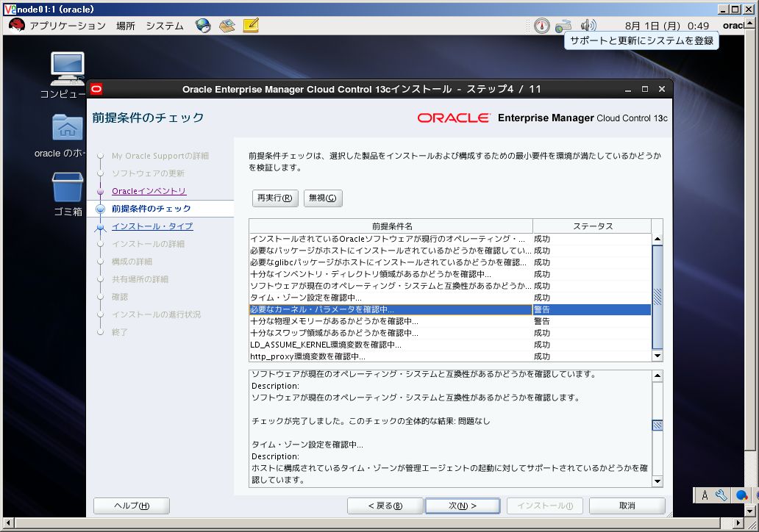Screen dimensions: 759x532
Task: Open the アプリケーション menu
Action: (x=67, y=26)
